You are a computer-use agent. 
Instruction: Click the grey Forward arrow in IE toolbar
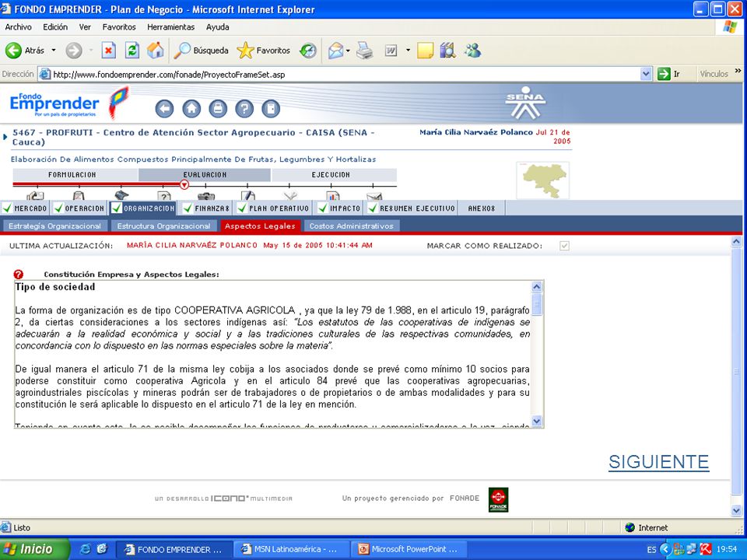(74, 50)
